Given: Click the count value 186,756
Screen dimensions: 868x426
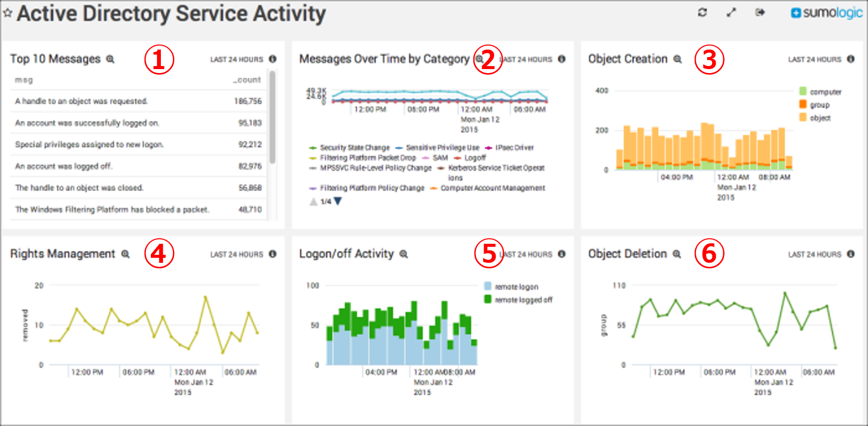Looking at the screenshot, I should [x=248, y=101].
